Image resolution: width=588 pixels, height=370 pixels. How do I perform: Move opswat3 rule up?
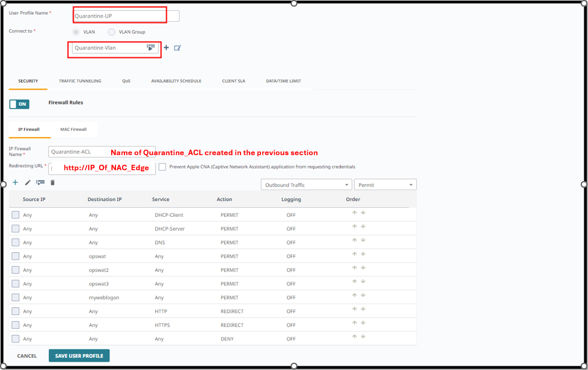[x=354, y=282]
